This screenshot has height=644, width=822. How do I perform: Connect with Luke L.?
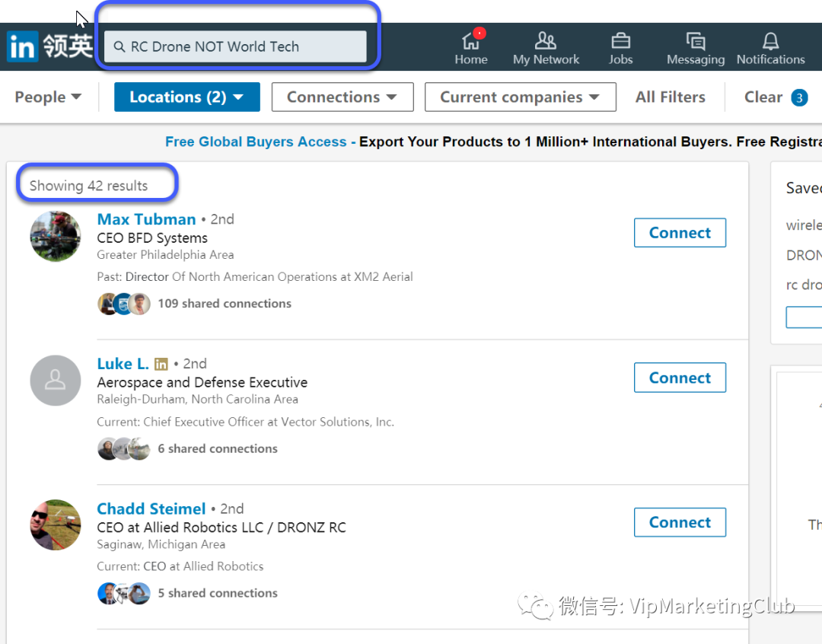pos(680,378)
